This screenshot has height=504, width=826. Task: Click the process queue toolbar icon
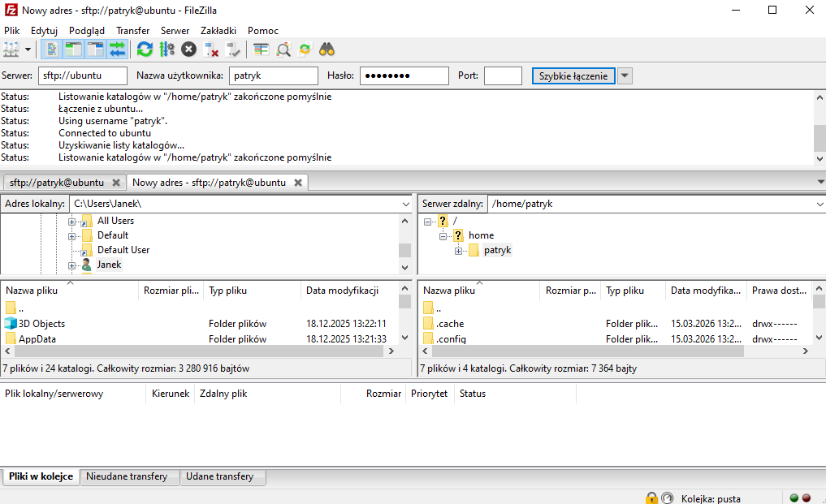coord(166,50)
